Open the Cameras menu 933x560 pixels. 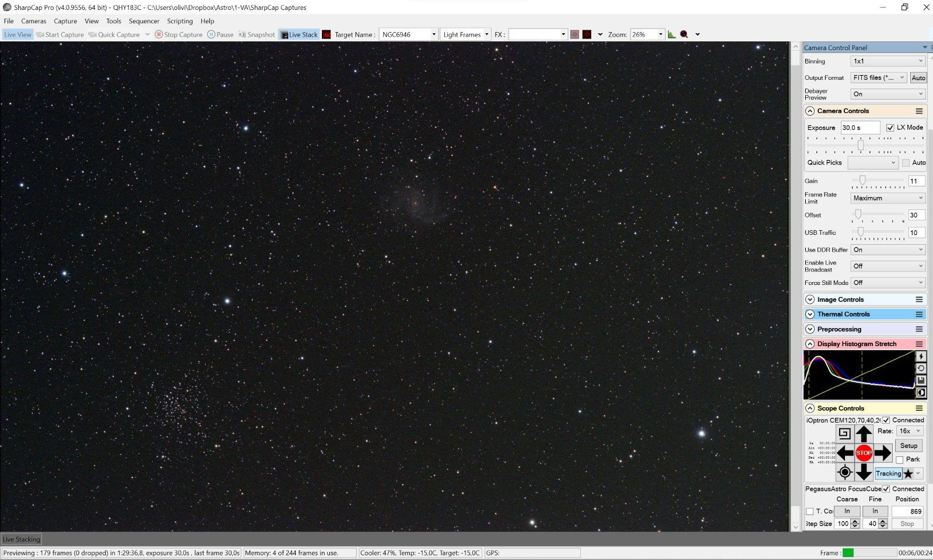pos(34,21)
